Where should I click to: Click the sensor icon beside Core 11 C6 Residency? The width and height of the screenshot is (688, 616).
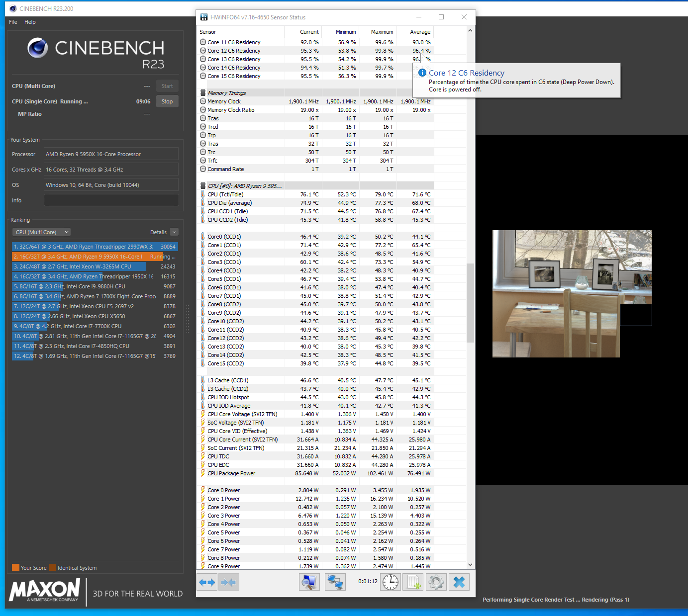click(x=203, y=42)
